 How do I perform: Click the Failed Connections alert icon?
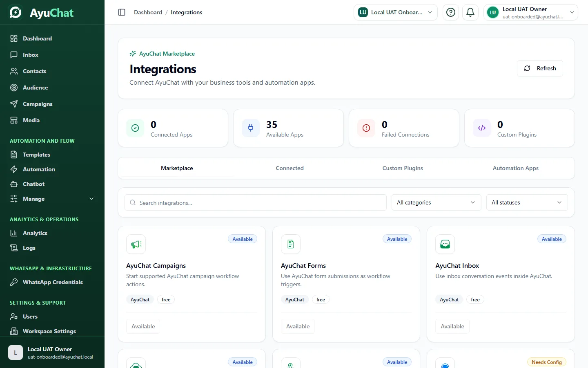366,128
